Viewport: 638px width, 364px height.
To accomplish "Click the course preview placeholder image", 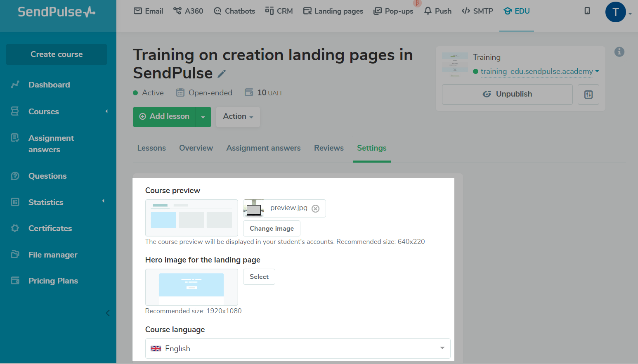I will coord(191,218).
